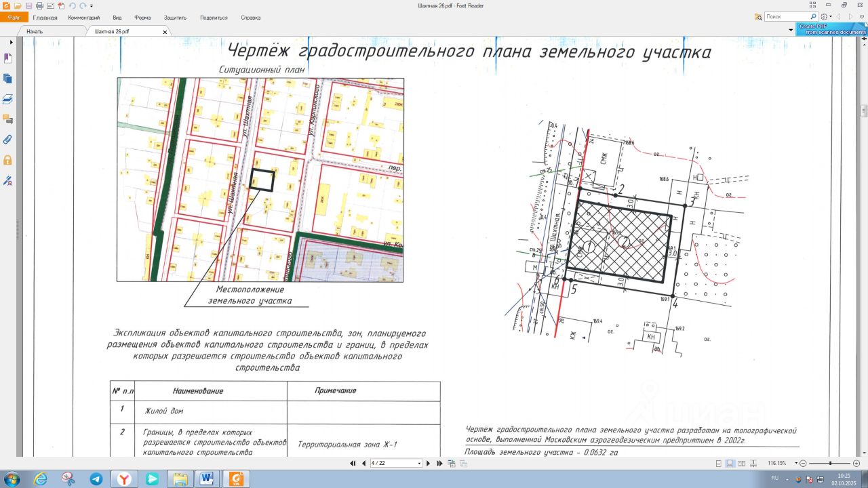Switch to the Комментарий ribbon tab
Viewport: 868px width, 488px height.
84,18
